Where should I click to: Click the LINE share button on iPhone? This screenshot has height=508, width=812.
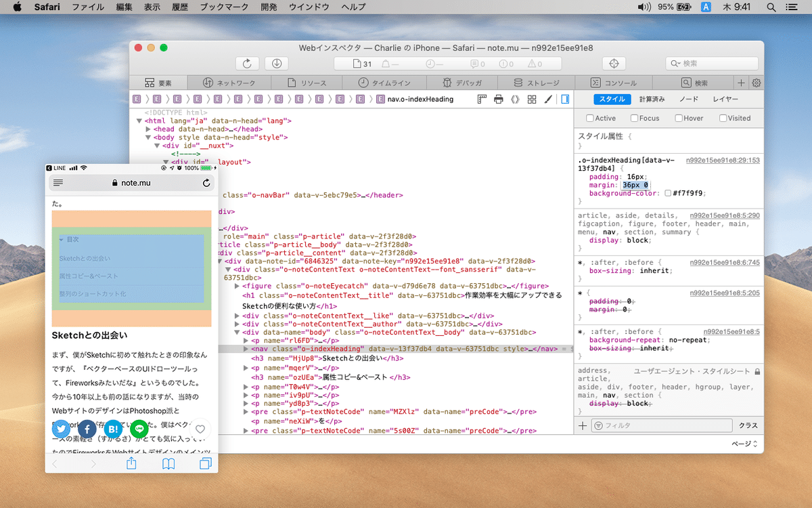pyautogui.click(x=139, y=429)
